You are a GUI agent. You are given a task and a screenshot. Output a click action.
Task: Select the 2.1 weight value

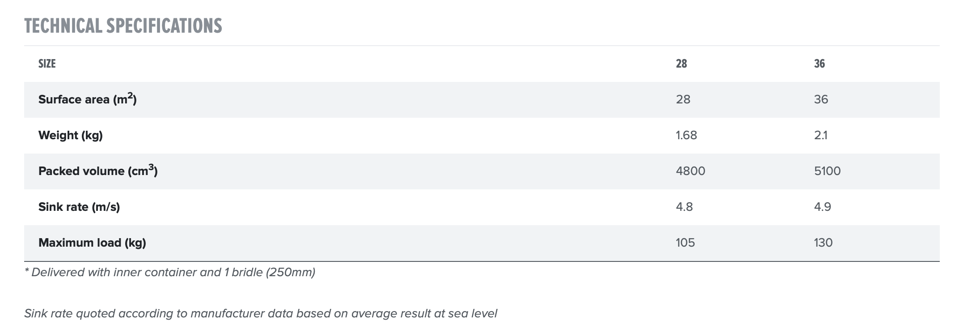tap(820, 135)
